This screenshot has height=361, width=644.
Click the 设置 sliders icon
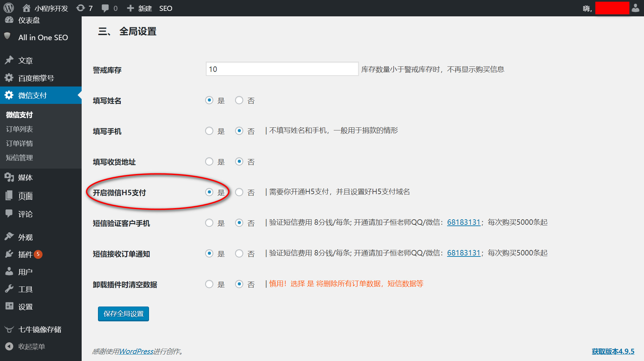9,306
